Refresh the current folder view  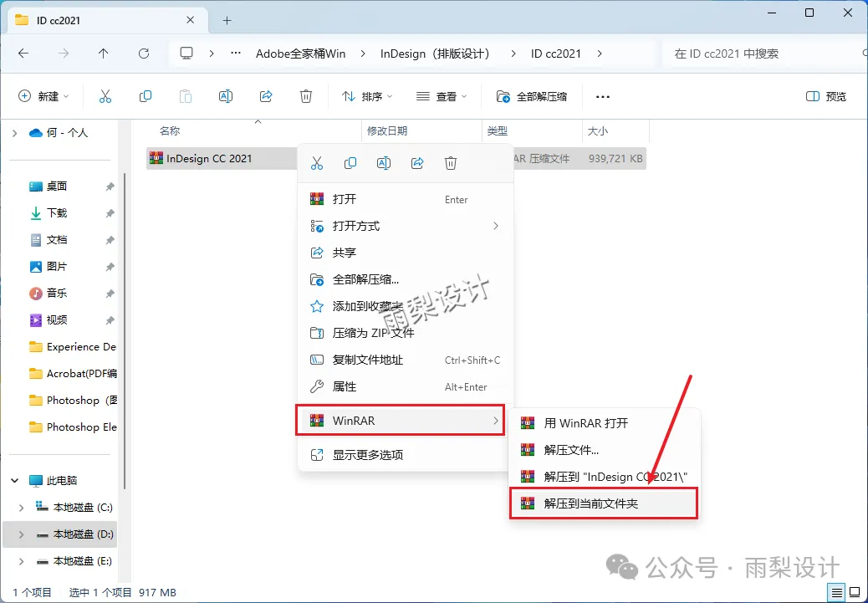pyautogui.click(x=144, y=54)
